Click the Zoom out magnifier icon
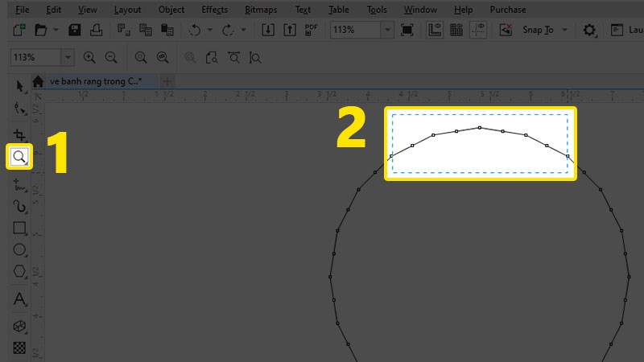 (x=111, y=58)
